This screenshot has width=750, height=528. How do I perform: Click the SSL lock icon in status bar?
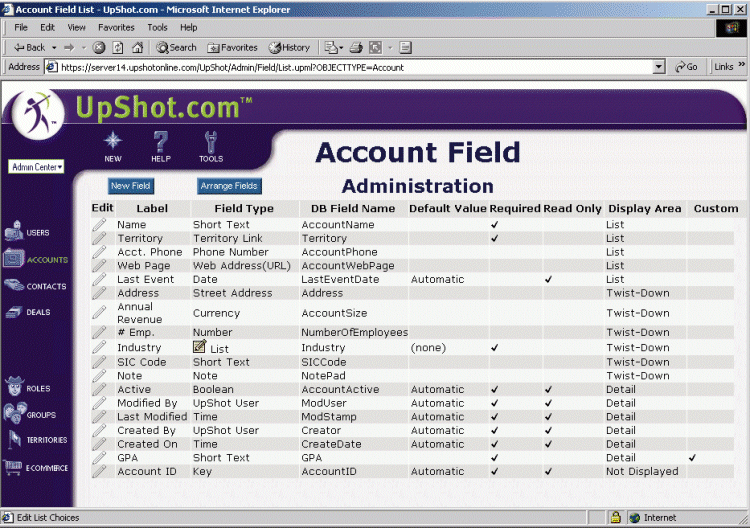tap(615, 517)
